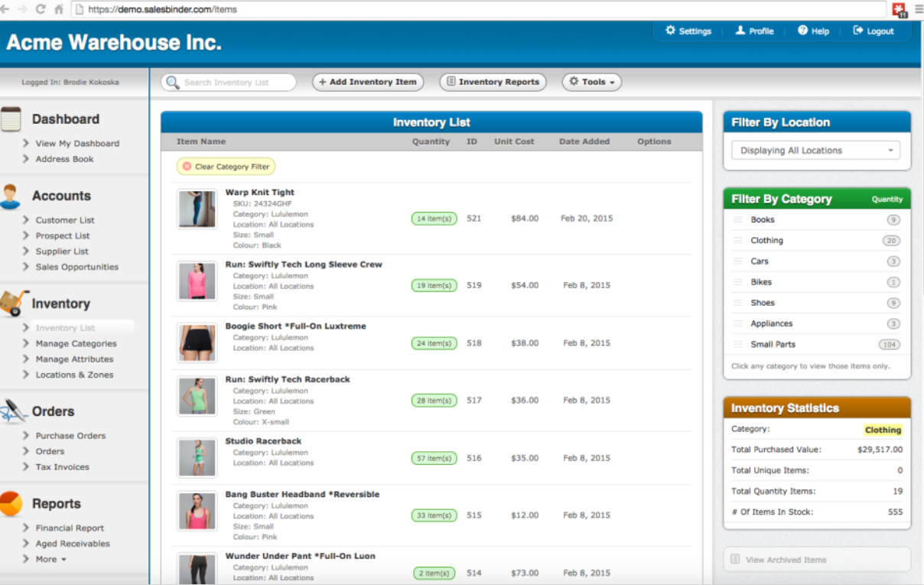924x585 pixels.
Task: Click the Orders link under Orders section
Action: click(x=50, y=451)
